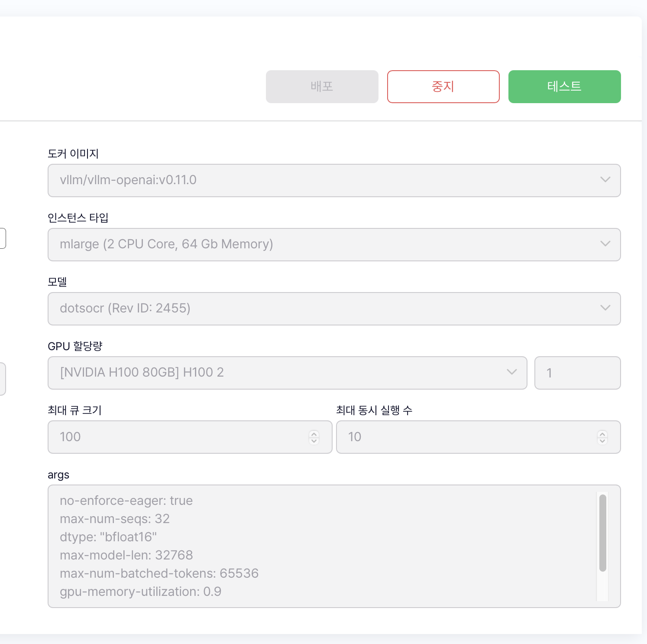Increase 최대 큐 크기 with the up arrow
Image resolution: width=647 pixels, height=644 pixels.
[x=314, y=433]
